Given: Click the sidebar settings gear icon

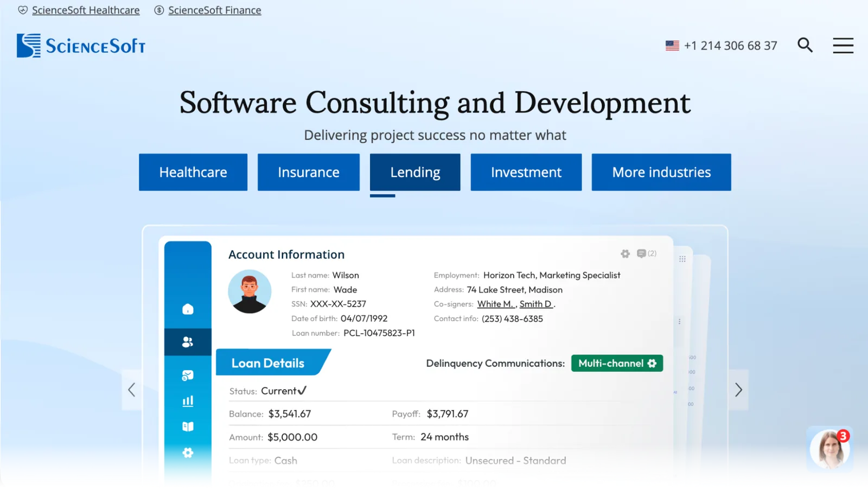Looking at the screenshot, I should point(188,453).
